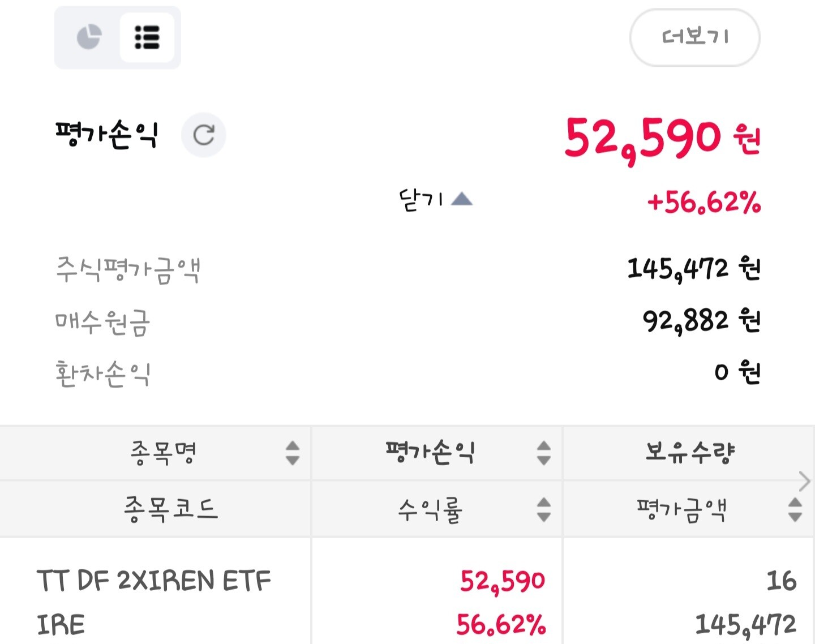The width and height of the screenshot is (815, 644).
Task: Tap the 환차손익 row label
Action: pyautogui.click(x=103, y=373)
